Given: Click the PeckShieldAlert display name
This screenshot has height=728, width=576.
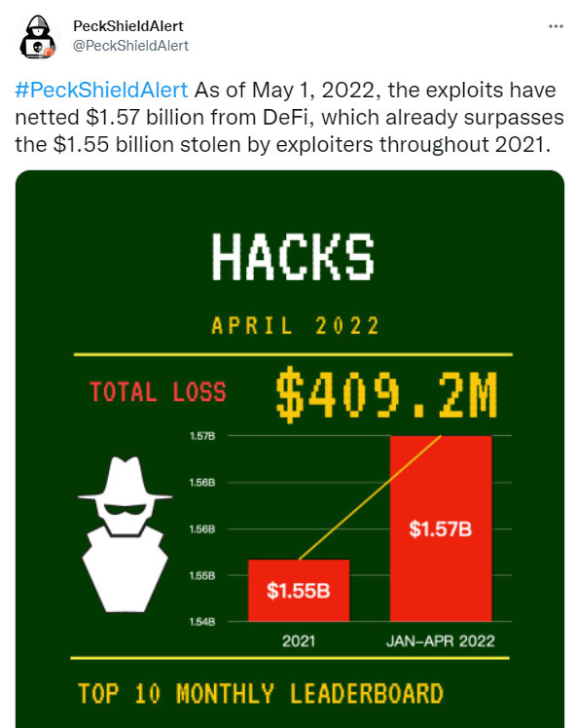Looking at the screenshot, I should (x=128, y=26).
